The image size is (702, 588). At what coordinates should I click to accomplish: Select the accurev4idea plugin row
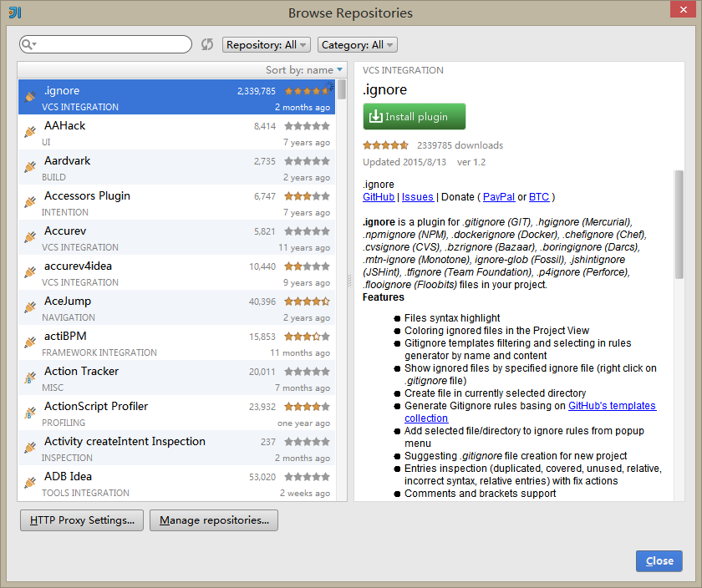[177, 272]
